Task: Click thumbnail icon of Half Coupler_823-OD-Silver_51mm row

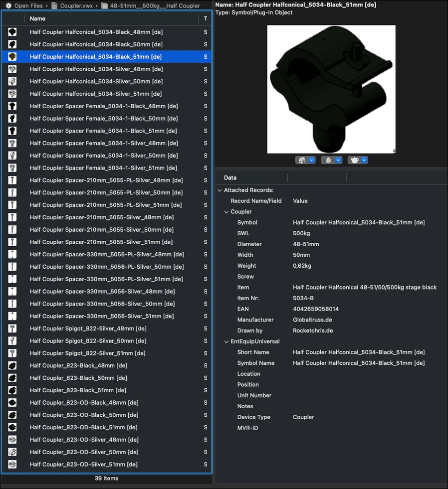Action: (x=12, y=465)
